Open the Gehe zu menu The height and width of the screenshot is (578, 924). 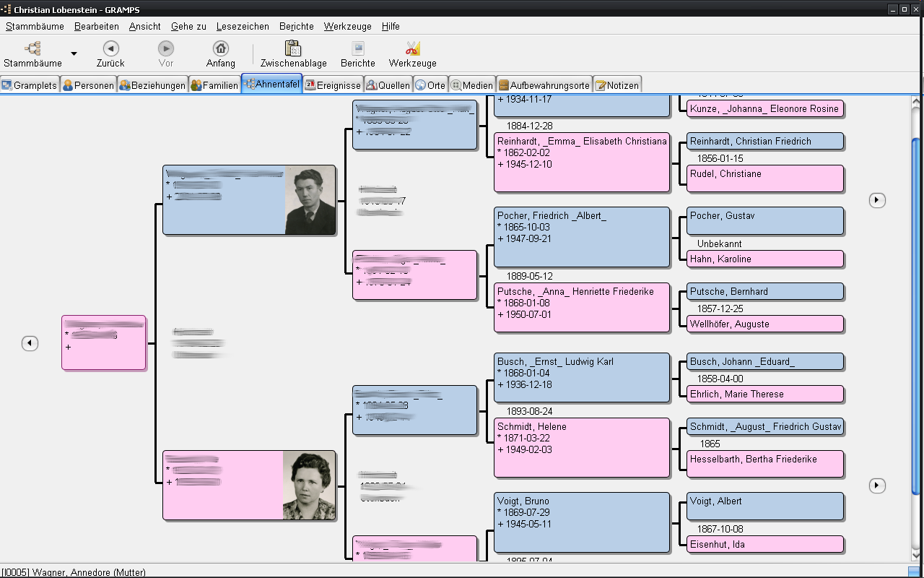coord(188,26)
